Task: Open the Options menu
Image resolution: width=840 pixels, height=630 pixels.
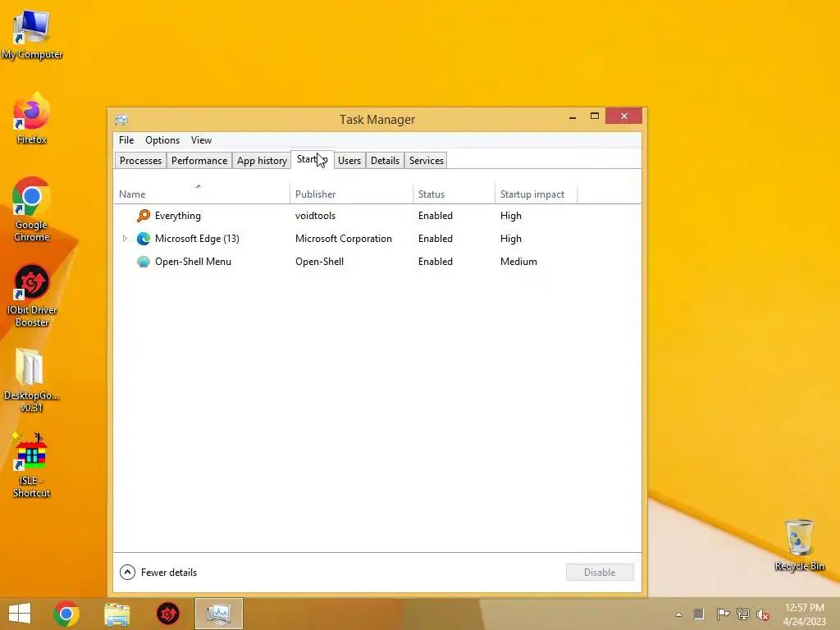Action: point(162,139)
